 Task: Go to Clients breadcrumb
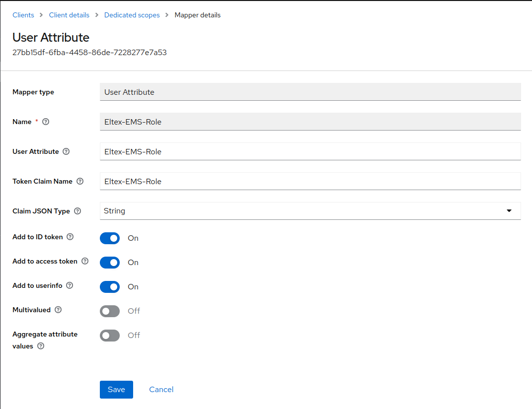click(23, 15)
